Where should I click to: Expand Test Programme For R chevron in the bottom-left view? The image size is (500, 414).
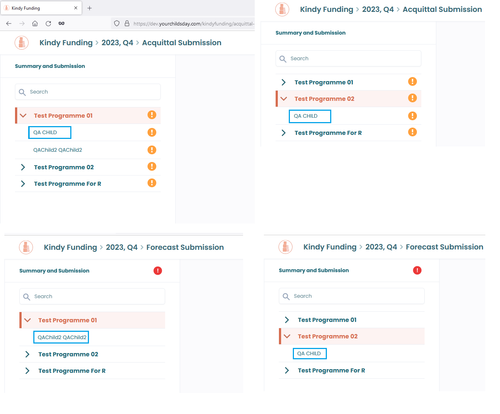pos(27,371)
